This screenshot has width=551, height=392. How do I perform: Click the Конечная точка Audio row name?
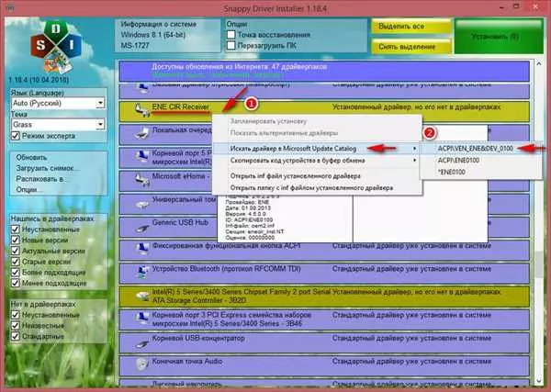pyautogui.click(x=187, y=361)
